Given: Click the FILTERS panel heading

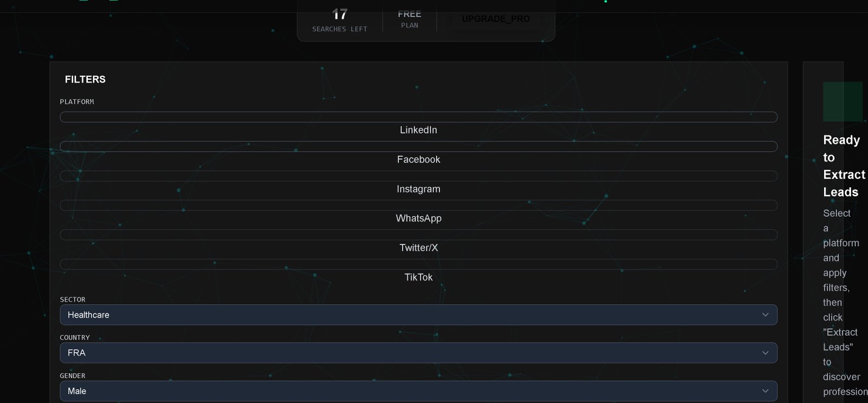Looking at the screenshot, I should click(85, 79).
